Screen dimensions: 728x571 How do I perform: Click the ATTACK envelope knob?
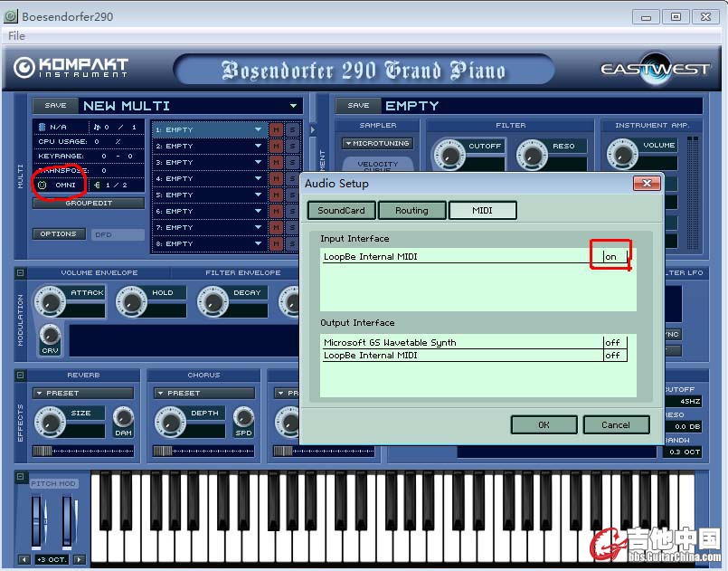pos(49,301)
